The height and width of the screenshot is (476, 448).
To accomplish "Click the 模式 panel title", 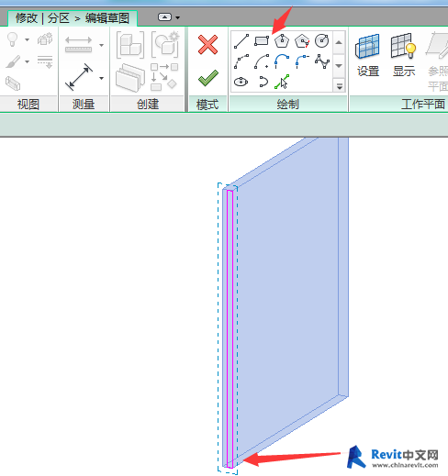I will [207, 105].
